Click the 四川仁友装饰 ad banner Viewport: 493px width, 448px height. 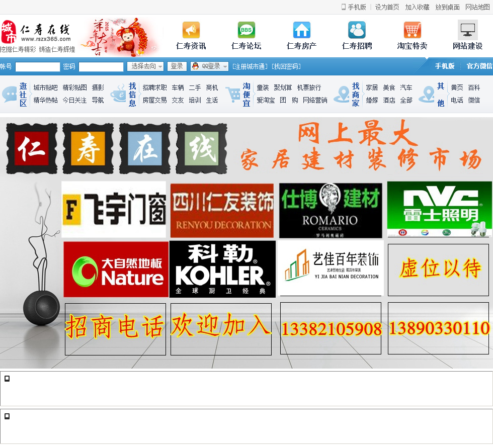(x=222, y=211)
